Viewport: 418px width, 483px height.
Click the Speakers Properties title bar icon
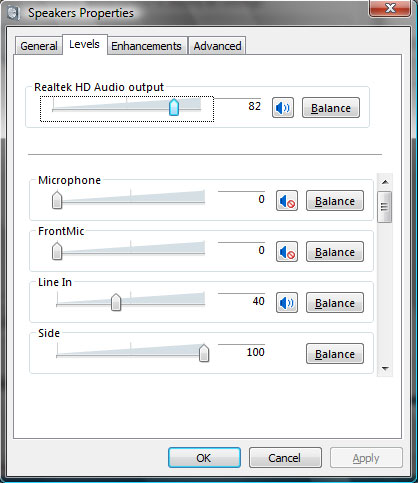click(x=14, y=14)
